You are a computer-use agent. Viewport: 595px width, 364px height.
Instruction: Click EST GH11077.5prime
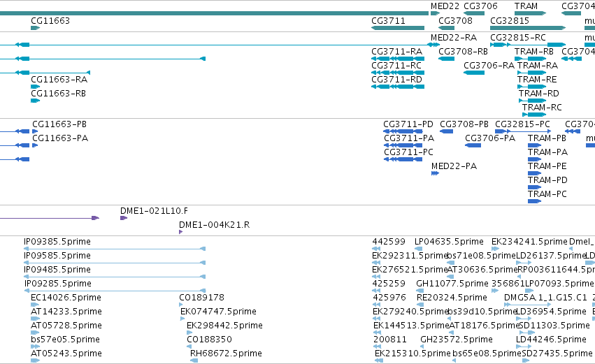452,284
